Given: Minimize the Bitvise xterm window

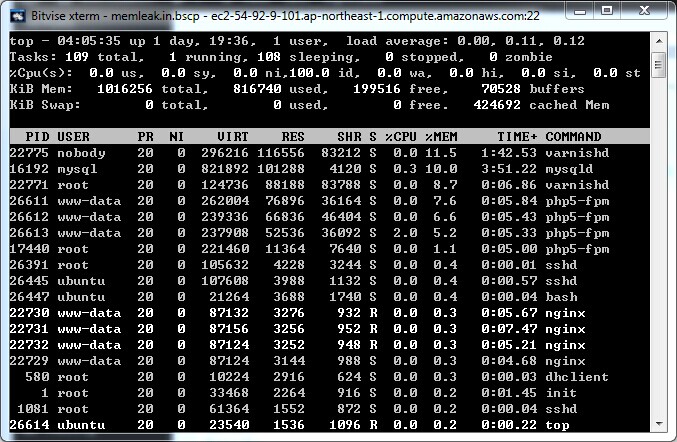Looking at the screenshot, I should pyautogui.click(x=580, y=11).
